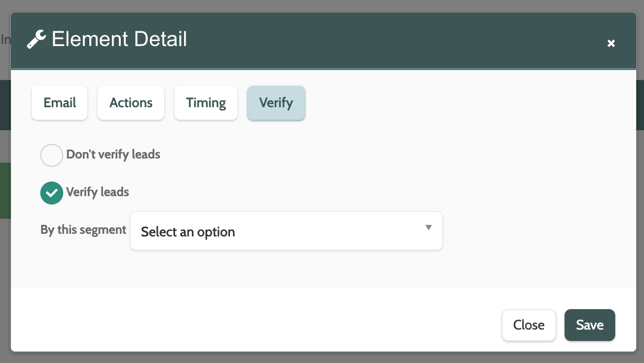Click the checkmark icon beside Verify leads
Image resolution: width=644 pixels, height=363 pixels.
pos(52,192)
